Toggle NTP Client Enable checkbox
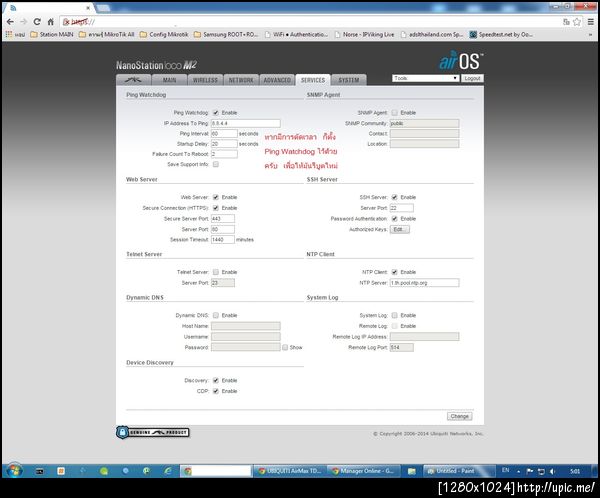Viewport: 600px width, 498px height. 395,272
